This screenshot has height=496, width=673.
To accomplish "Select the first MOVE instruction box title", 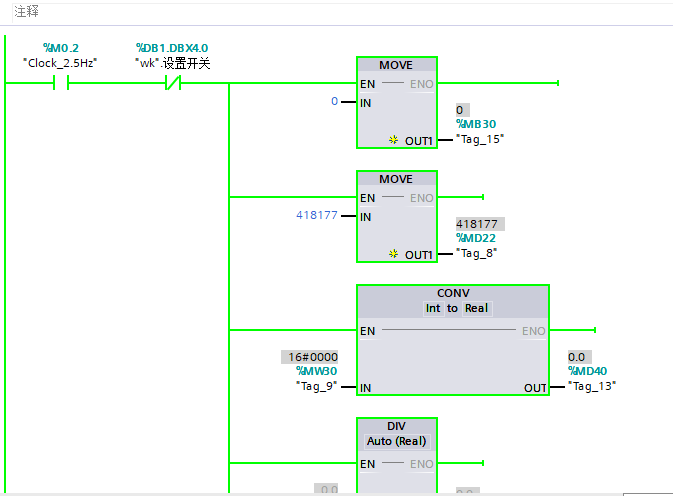I will pyautogui.click(x=395, y=66).
